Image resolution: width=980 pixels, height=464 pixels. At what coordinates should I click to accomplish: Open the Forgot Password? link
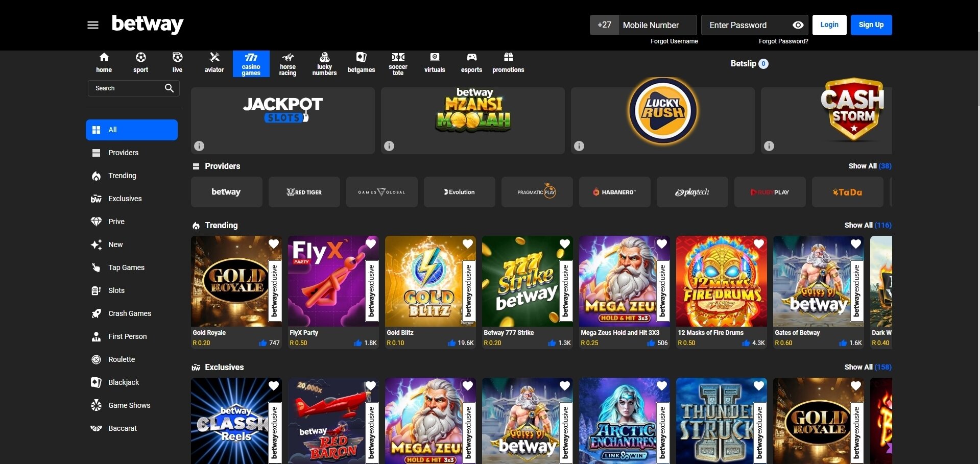(783, 41)
